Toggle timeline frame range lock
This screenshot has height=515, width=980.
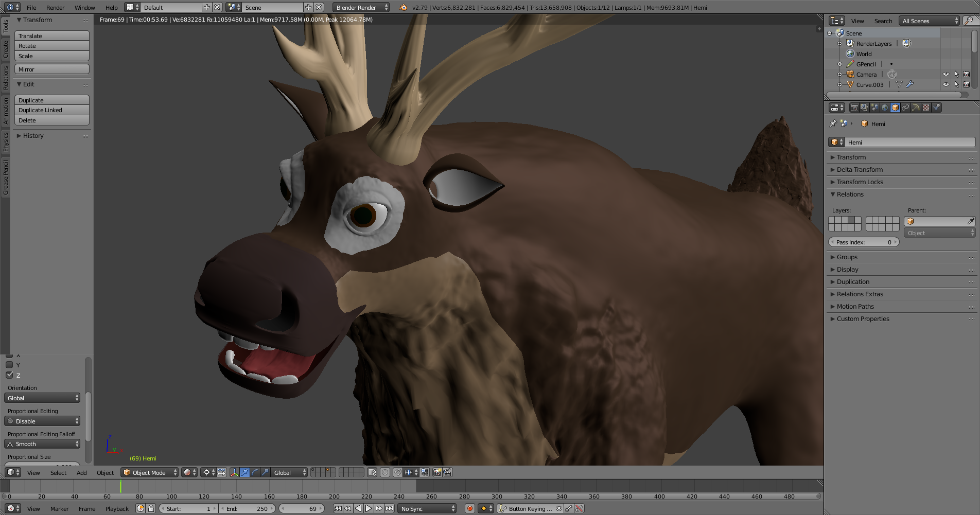coord(151,508)
